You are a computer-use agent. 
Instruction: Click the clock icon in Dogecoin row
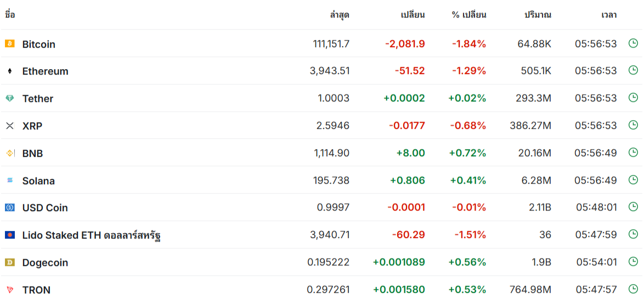[633, 262]
